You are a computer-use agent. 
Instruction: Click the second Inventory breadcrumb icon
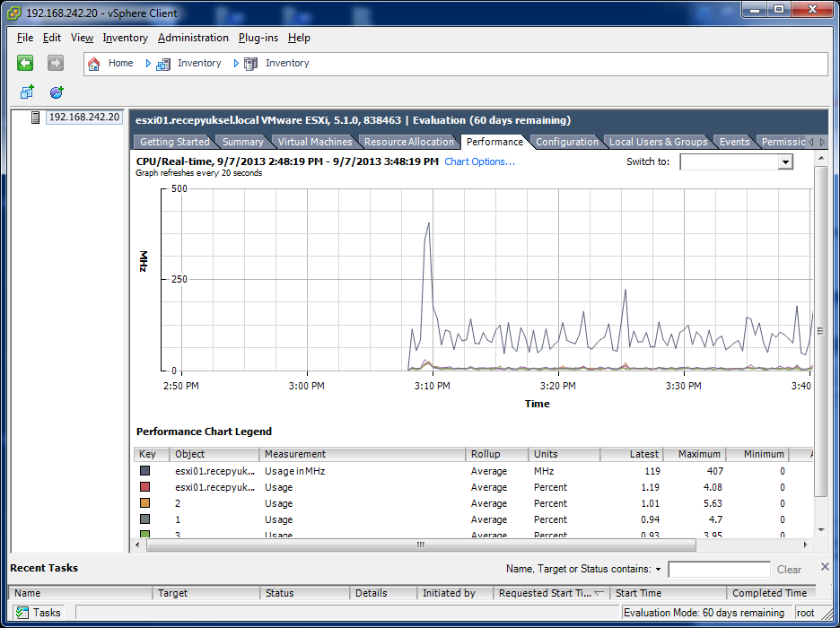(x=250, y=65)
